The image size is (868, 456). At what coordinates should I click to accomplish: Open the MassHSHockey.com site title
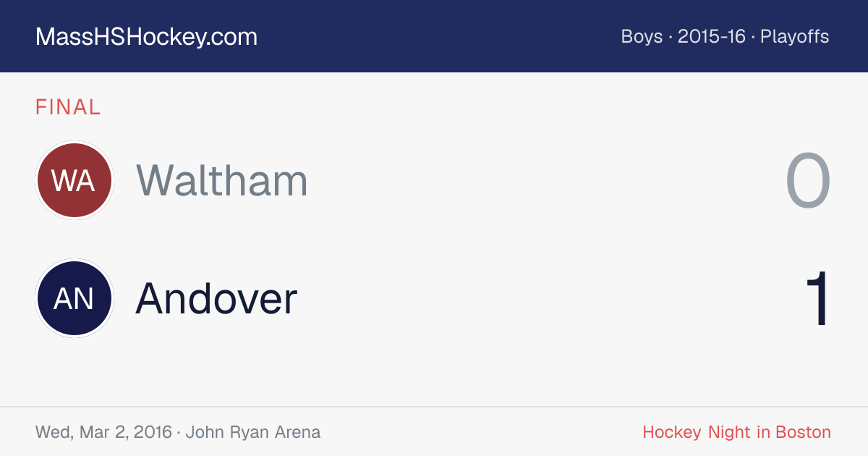tap(146, 37)
